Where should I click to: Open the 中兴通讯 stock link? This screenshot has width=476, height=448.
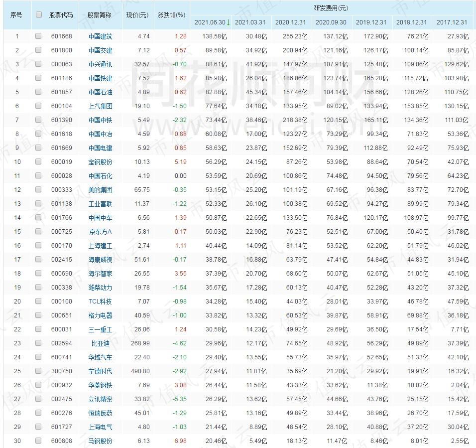[x=100, y=64]
